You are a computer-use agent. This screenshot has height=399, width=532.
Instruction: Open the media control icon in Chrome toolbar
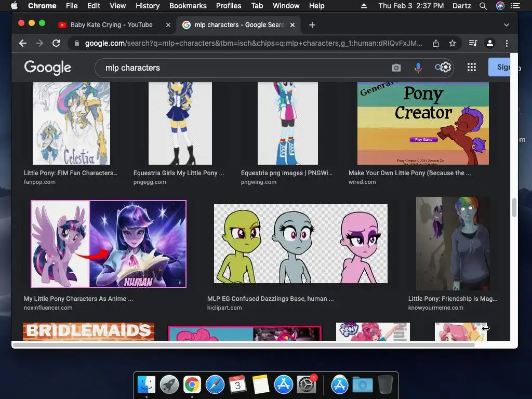(x=473, y=43)
